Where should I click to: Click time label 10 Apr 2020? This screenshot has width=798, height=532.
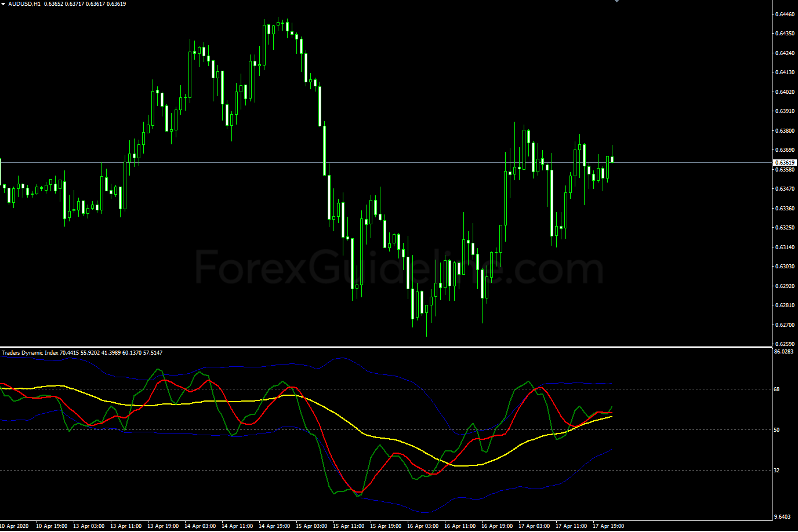point(14,526)
